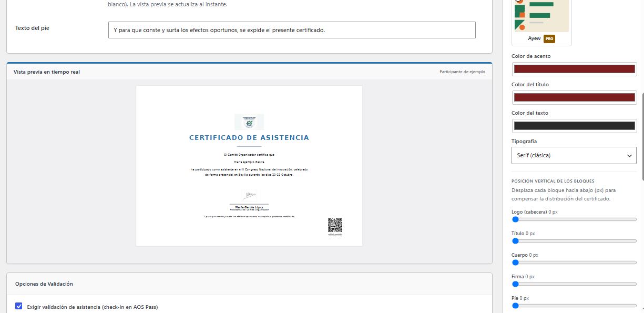Click the 'Texto del pie' label
644x313 pixels.
point(32,27)
